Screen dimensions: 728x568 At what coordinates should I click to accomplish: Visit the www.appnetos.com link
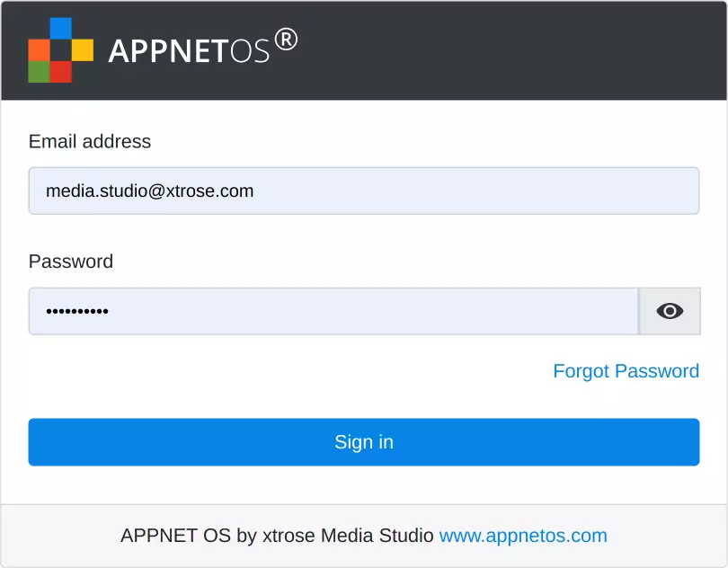click(x=523, y=536)
